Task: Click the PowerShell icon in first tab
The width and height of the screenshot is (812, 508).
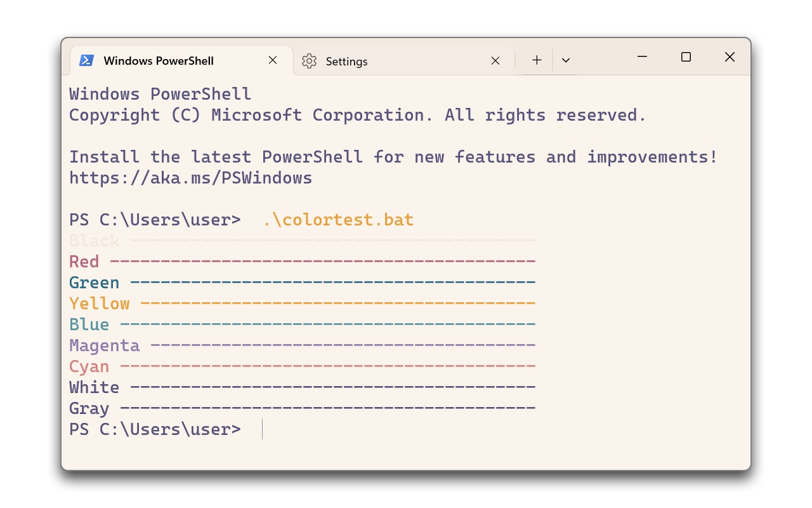Action: (x=86, y=60)
